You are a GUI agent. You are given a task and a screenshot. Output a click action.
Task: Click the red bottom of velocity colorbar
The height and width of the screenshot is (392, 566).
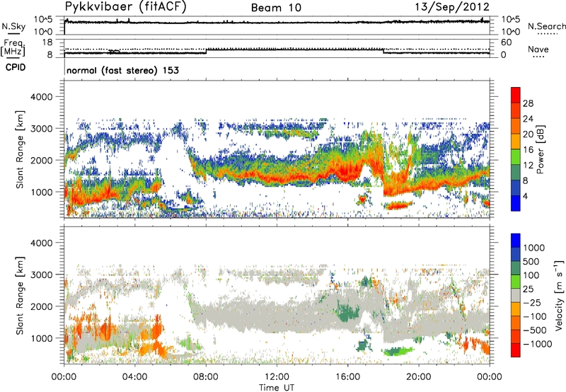tap(516, 350)
